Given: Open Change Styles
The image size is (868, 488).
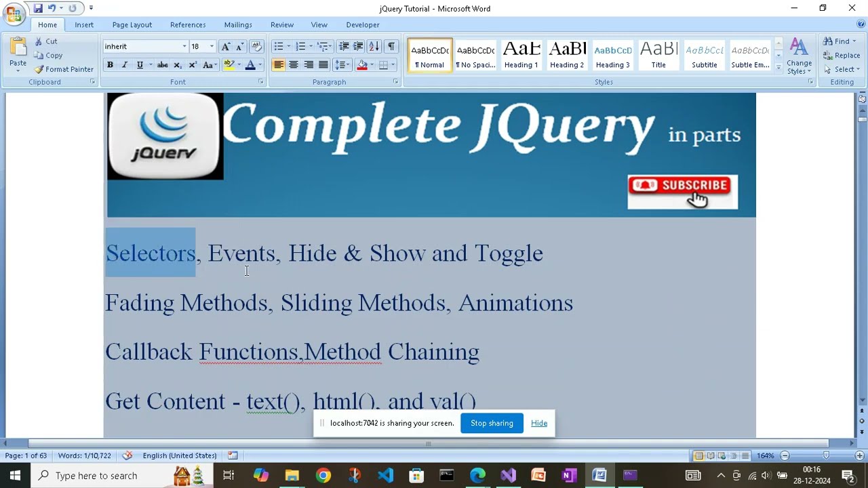Looking at the screenshot, I should (x=799, y=56).
